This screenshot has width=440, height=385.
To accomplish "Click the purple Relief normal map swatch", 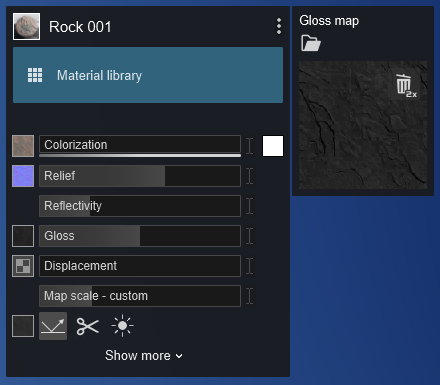I will point(23,176).
